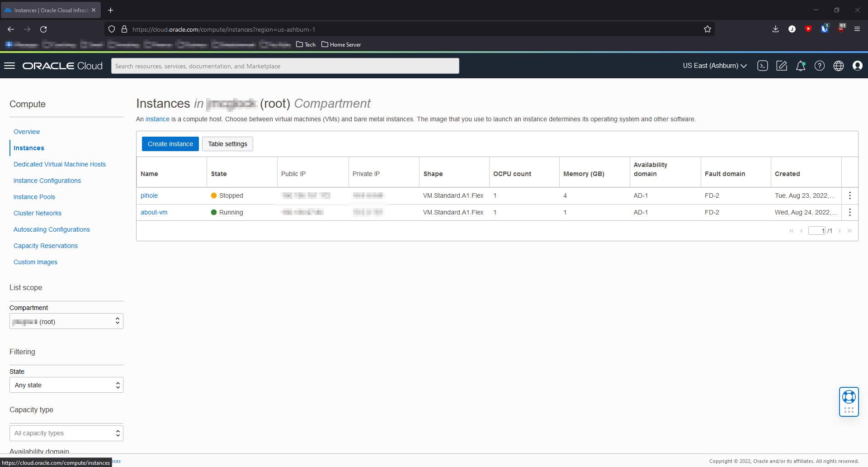Open the Compartment selector dropdown

[66, 321]
